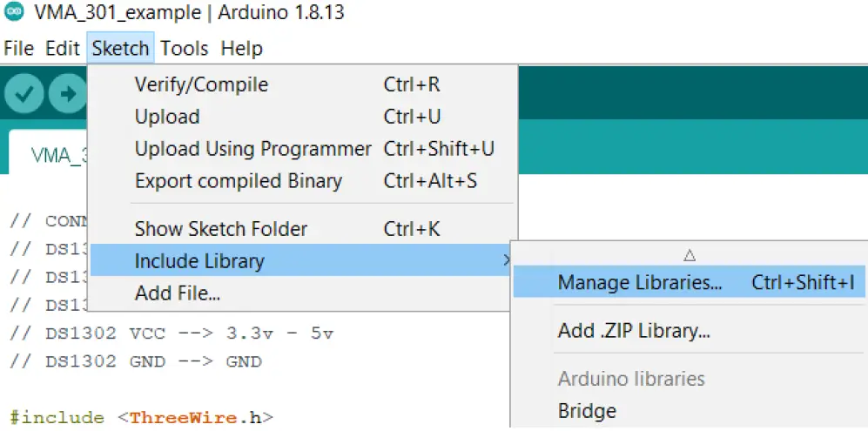
Task: Select Upload Using Programmer
Action: (252, 149)
